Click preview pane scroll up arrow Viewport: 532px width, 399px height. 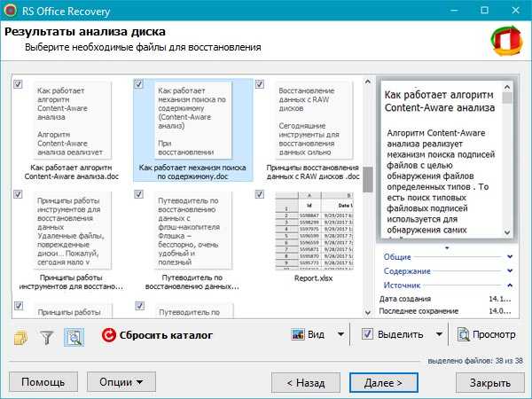pyautogui.click(x=507, y=87)
